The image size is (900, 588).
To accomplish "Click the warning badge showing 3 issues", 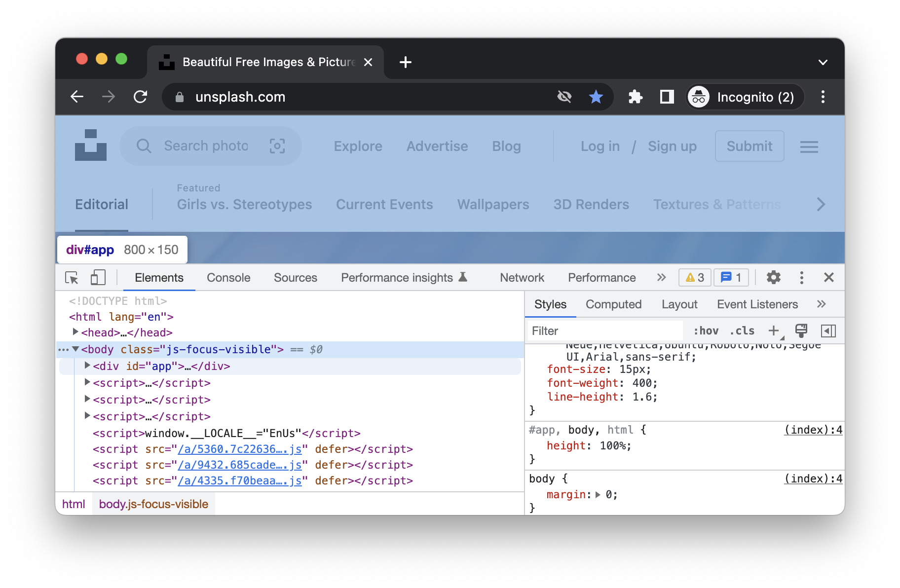I will [x=694, y=277].
